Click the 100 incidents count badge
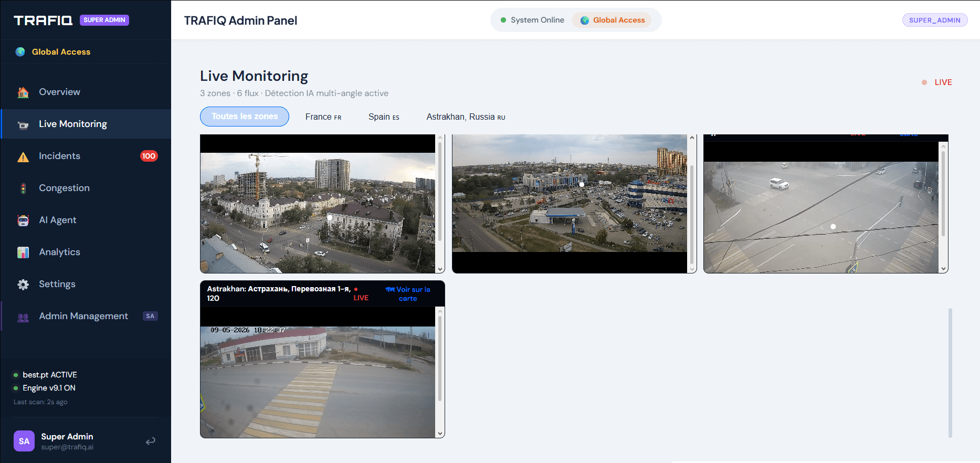980x463 pixels. point(149,156)
